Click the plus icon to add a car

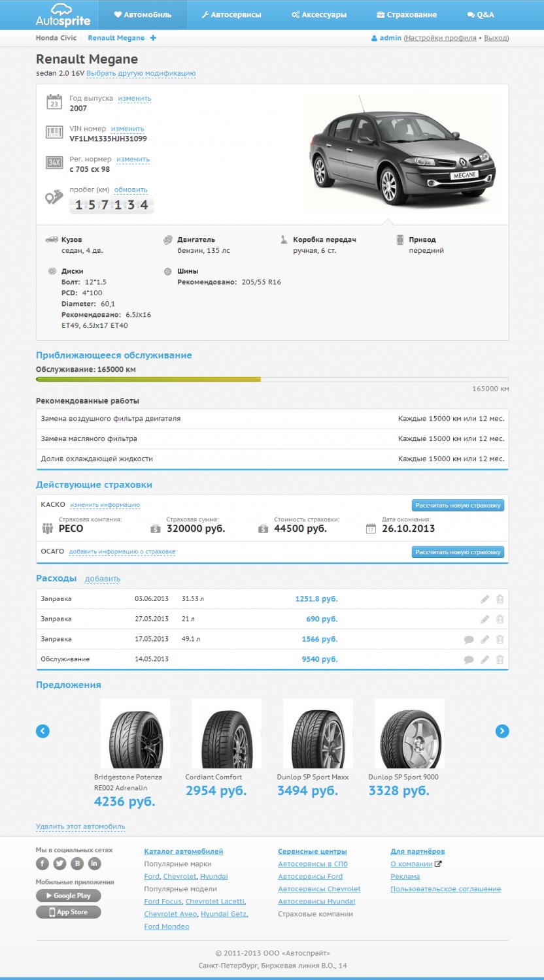153,39
